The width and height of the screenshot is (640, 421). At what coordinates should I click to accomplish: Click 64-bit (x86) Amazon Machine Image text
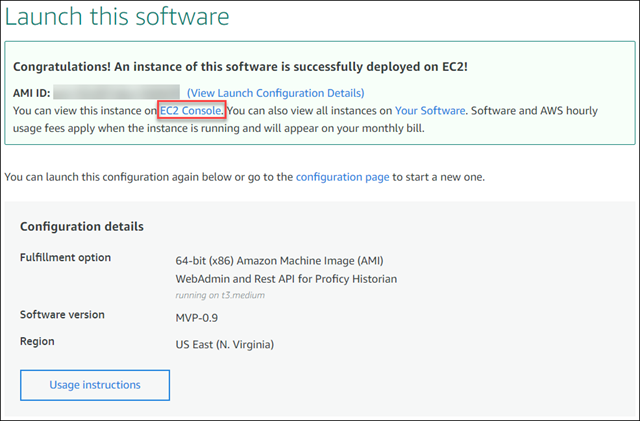pyautogui.click(x=279, y=261)
